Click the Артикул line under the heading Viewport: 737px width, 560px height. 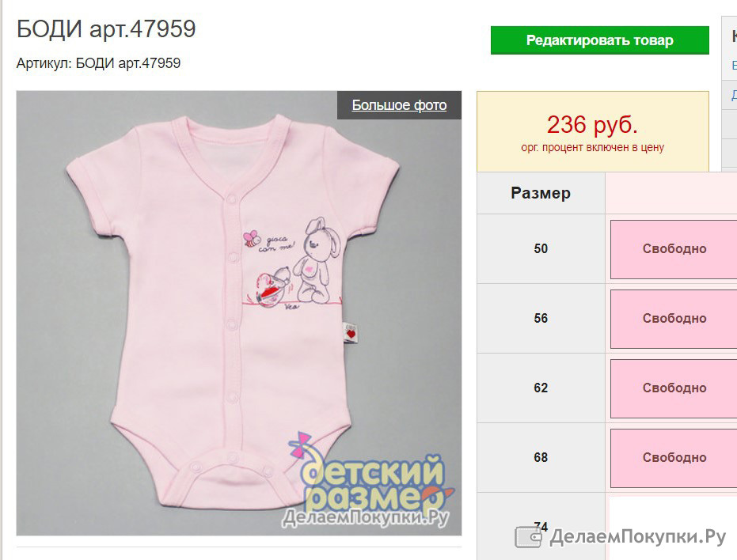pyautogui.click(x=99, y=63)
